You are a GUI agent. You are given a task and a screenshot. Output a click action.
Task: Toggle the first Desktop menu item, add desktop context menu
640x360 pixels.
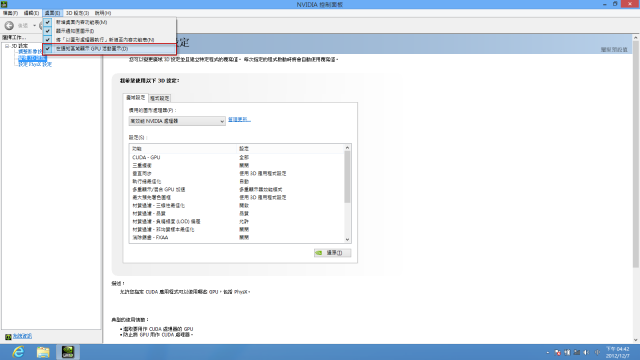click(x=109, y=22)
